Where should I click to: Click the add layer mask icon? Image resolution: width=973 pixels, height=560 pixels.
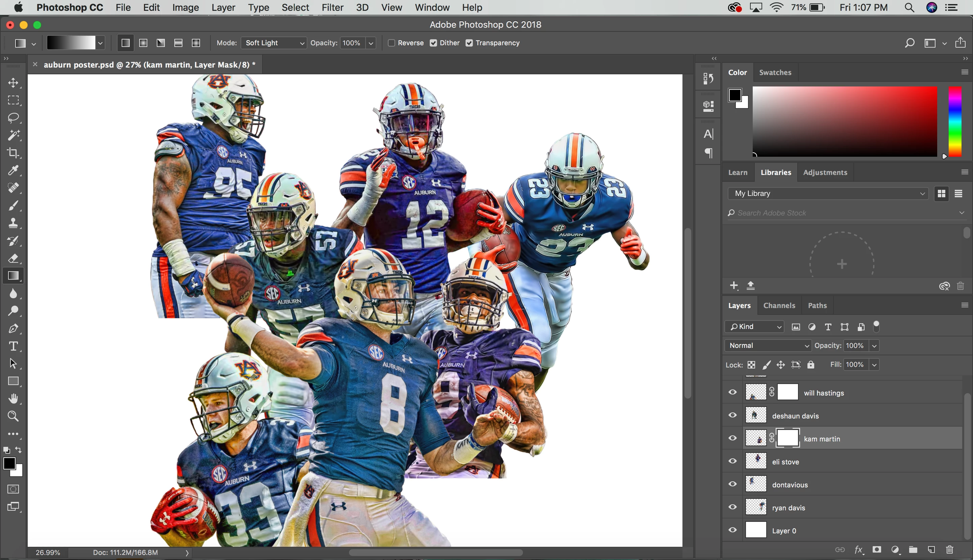(x=877, y=550)
